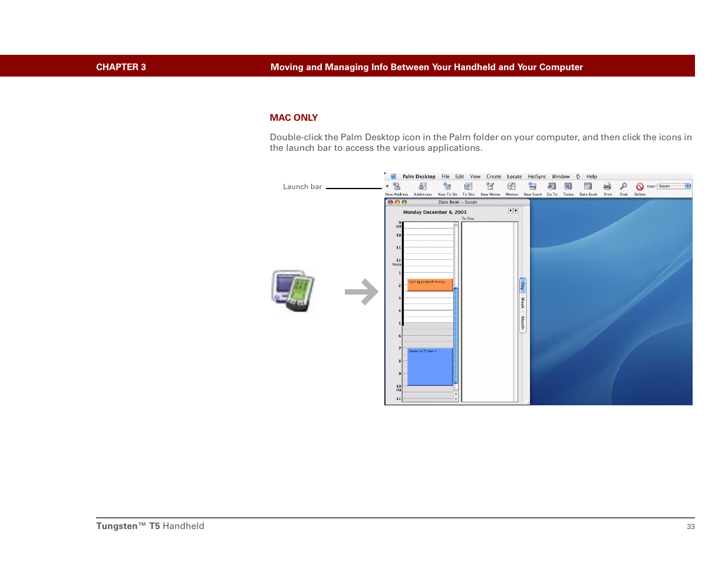Open the To Dos list icon
728x562 pixels.
(469, 186)
